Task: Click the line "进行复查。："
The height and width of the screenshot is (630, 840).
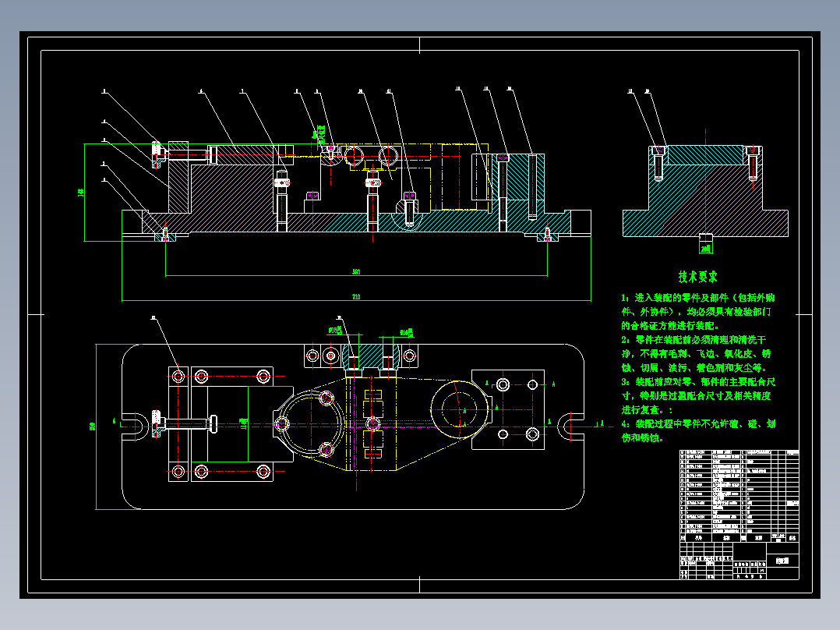Action: coord(647,409)
